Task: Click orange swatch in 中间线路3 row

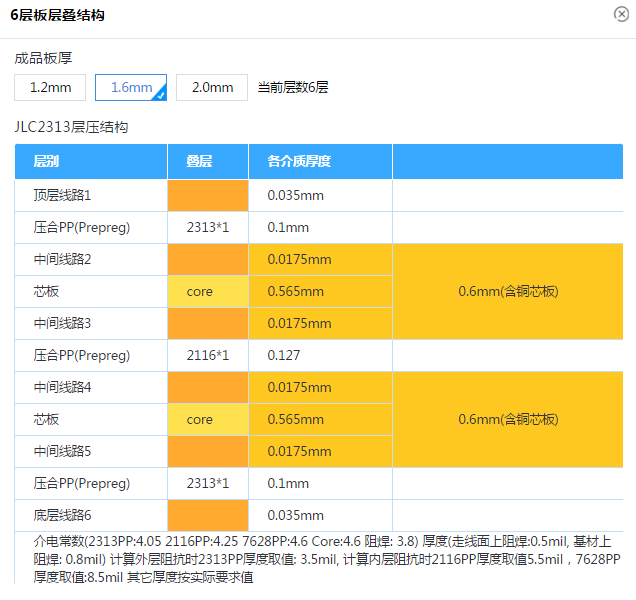Action: point(208,323)
